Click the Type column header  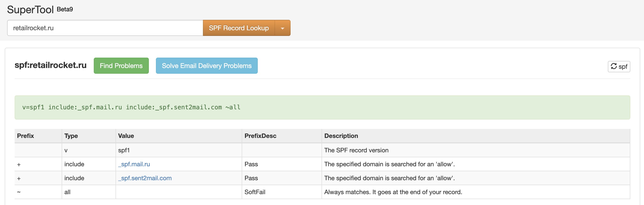coord(71,136)
